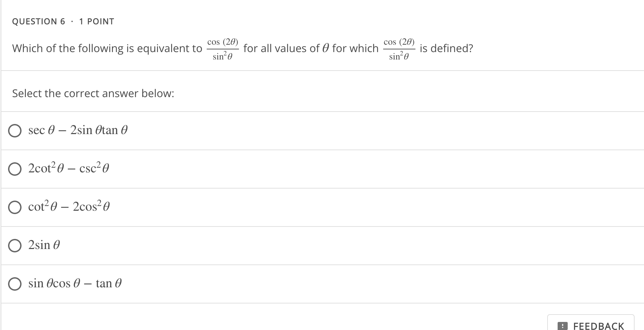
Task: Click the exclamation icon on the FEEDBACK button
Action: pos(562,325)
